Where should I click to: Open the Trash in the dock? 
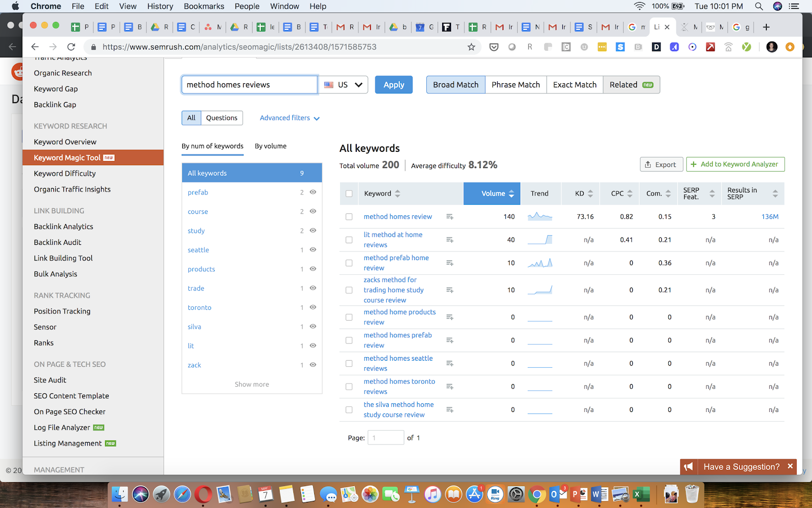(x=692, y=494)
